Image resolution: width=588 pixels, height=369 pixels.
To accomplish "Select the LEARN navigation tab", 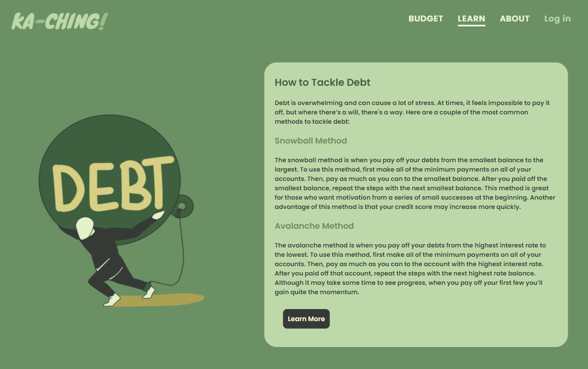I will (x=471, y=19).
